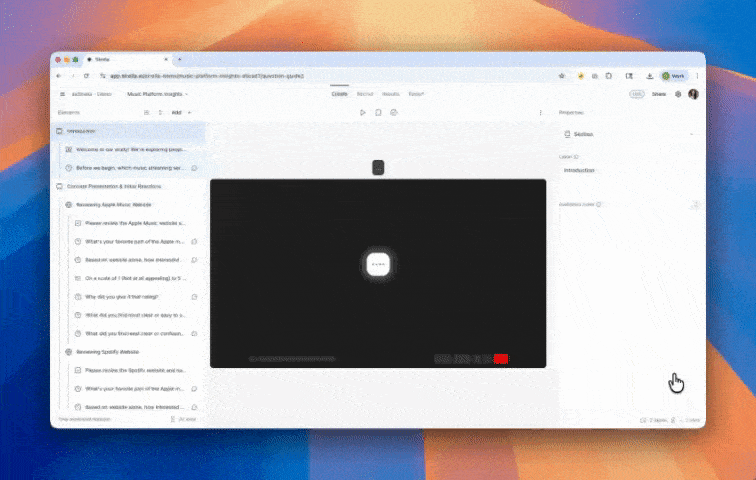This screenshot has height=480, width=756.
Task: Open a new browser tab with plus
Action: coord(179,59)
